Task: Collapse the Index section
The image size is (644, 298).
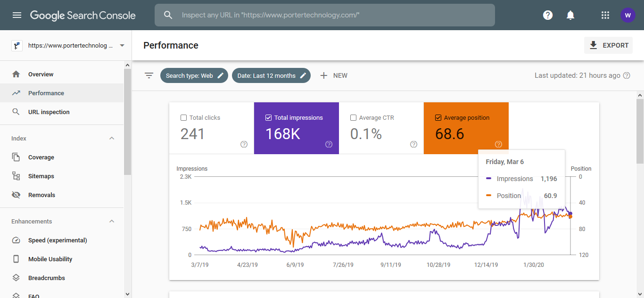Action: click(x=112, y=138)
